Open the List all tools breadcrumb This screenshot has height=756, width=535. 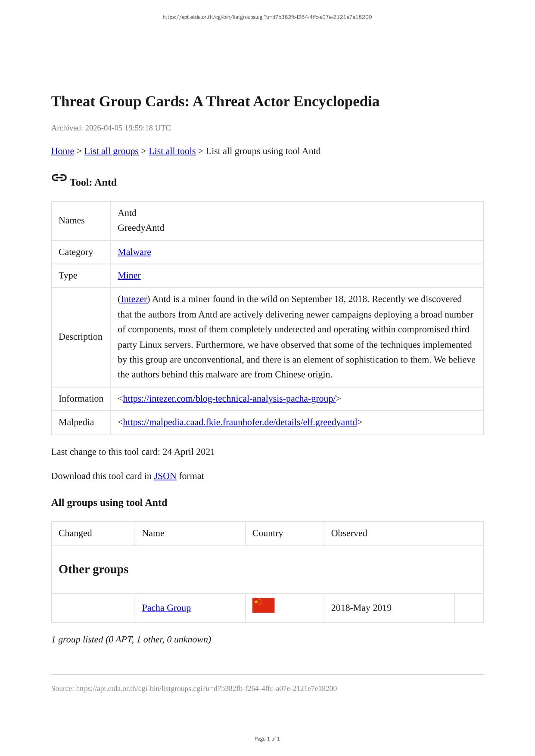click(172, 151)
